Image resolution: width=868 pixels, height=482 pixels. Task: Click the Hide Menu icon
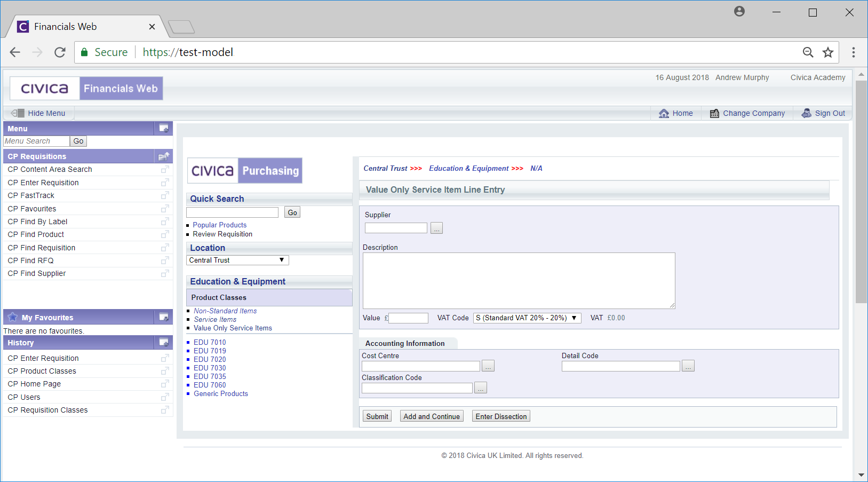click(x=18, y=113)
